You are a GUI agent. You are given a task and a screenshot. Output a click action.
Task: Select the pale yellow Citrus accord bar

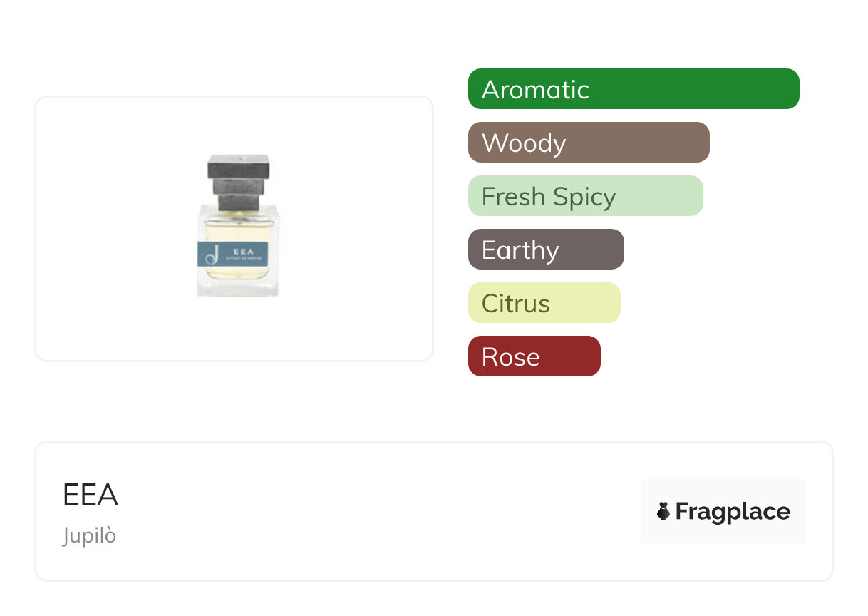[544, 303]
